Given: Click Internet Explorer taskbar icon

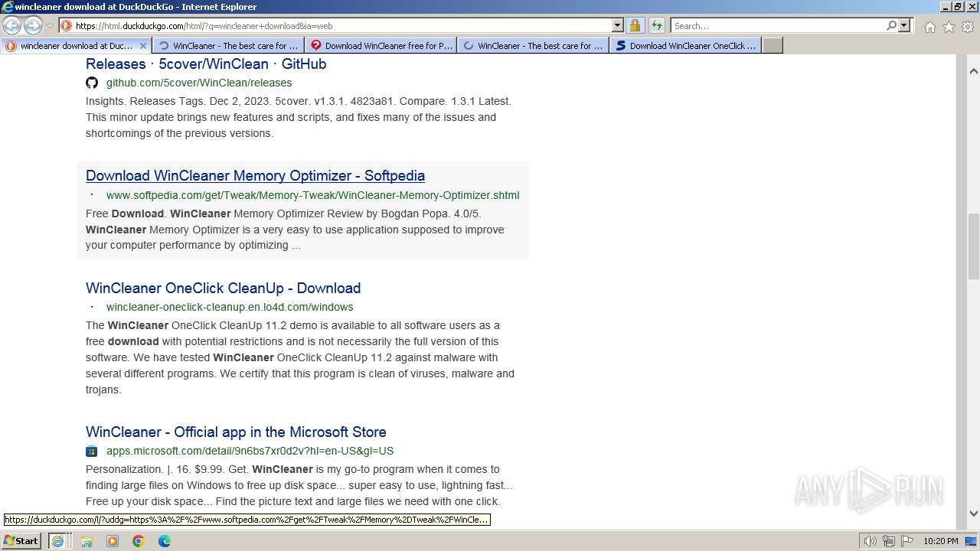Looking at the screenshot, I should (x=57, y=541).
